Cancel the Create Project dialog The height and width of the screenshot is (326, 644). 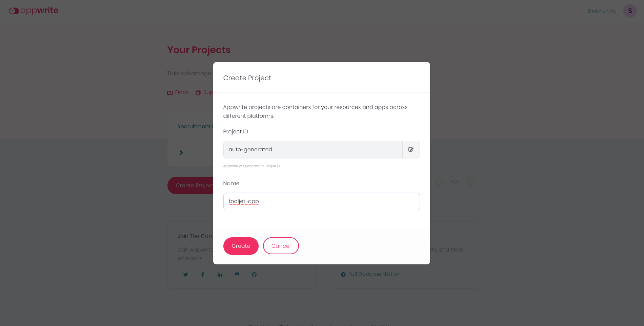281,246
